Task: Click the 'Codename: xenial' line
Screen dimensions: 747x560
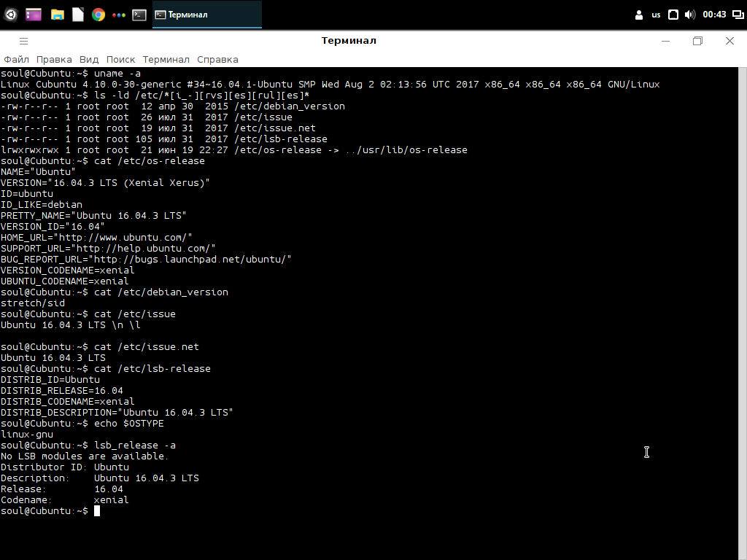Action: pyautogui.click(x=65, y=500)
